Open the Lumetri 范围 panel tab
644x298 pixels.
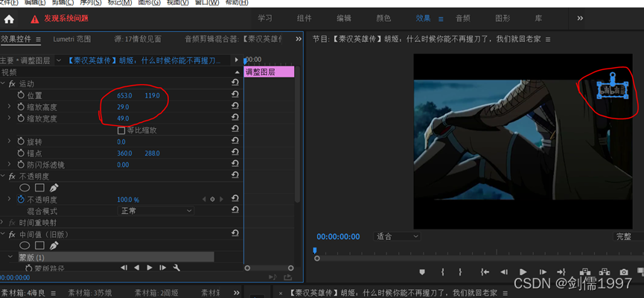point(72,39)
